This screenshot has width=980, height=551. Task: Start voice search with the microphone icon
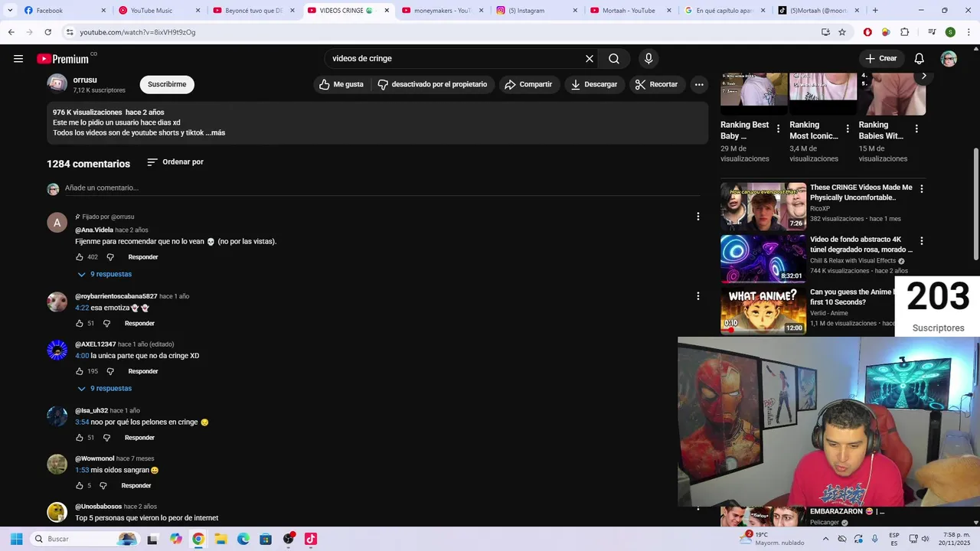[648, 59]
